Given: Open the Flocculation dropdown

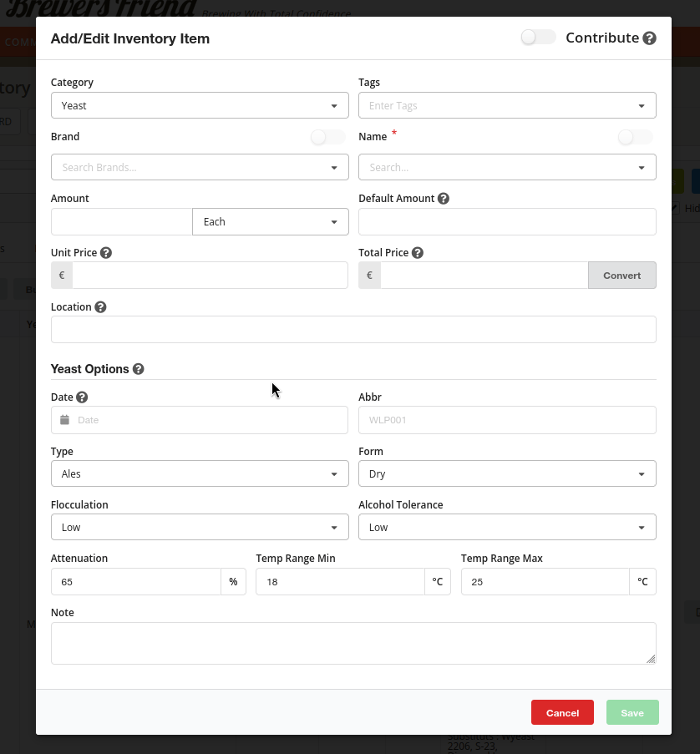Looking at the screenshot, I should 200,528.
